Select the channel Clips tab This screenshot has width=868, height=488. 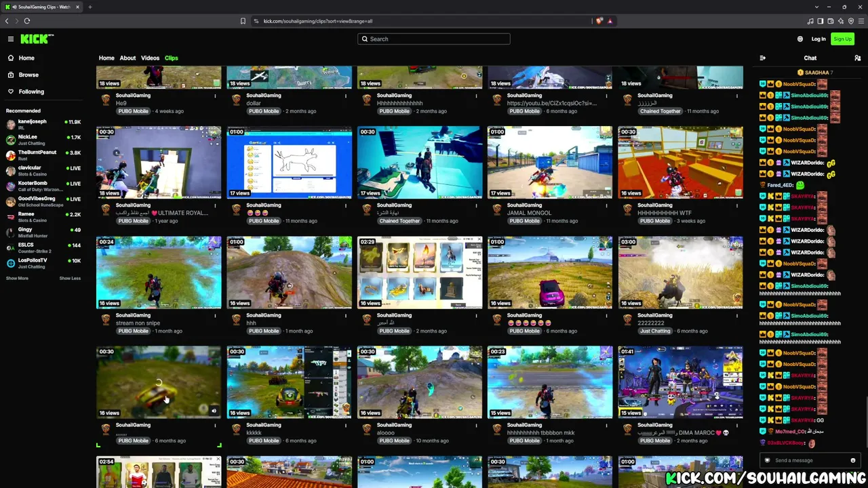pos(171,58)
